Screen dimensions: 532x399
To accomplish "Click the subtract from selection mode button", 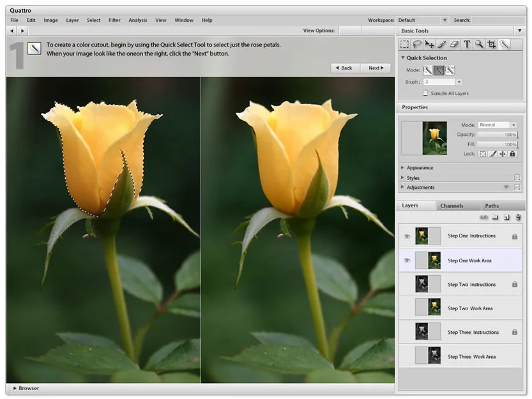I will [x=450, y=70].
